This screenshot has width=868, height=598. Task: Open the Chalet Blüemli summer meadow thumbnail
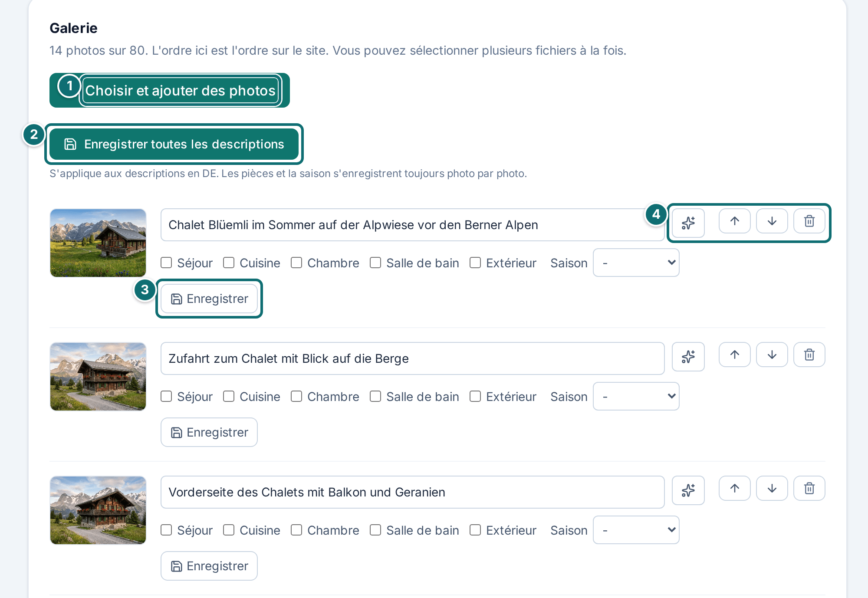(x=98, y=243)
